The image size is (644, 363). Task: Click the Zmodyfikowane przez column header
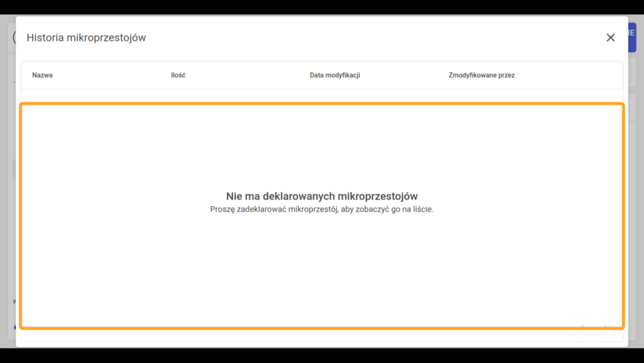pos(482,75)
